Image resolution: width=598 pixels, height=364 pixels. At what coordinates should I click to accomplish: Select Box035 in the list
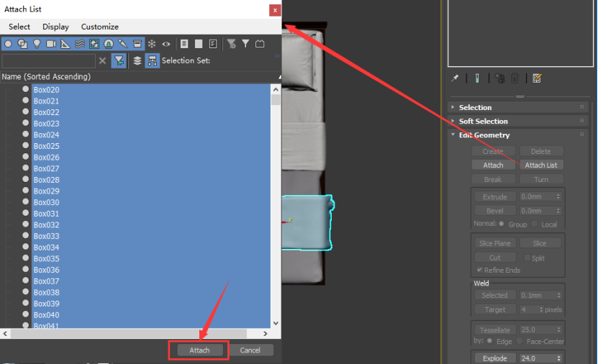click(46, 259)
